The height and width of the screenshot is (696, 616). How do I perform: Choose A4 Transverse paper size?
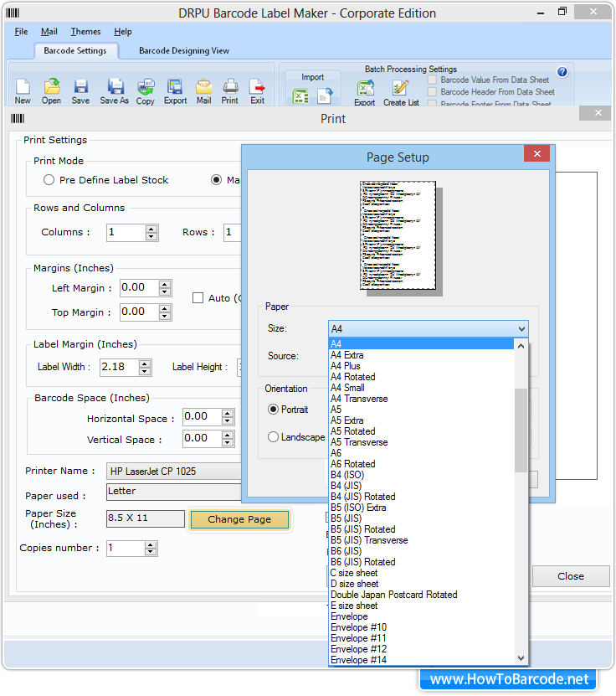(x=421, y=399)
